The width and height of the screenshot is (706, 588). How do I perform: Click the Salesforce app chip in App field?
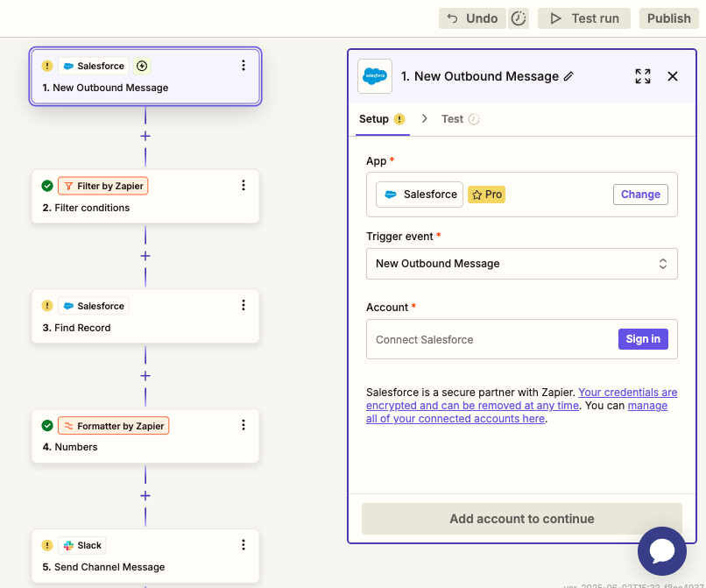click(420, 195)
